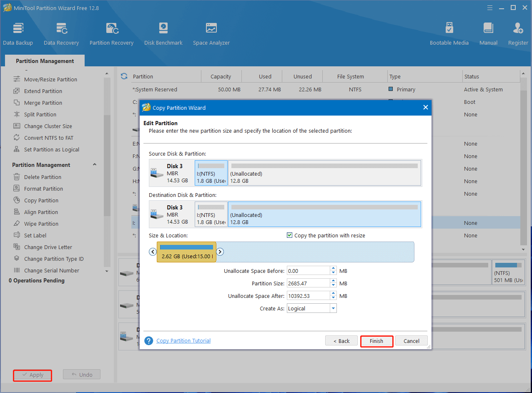Open Partition Recovery tool

pyautogui.click(x=111, y=34)
